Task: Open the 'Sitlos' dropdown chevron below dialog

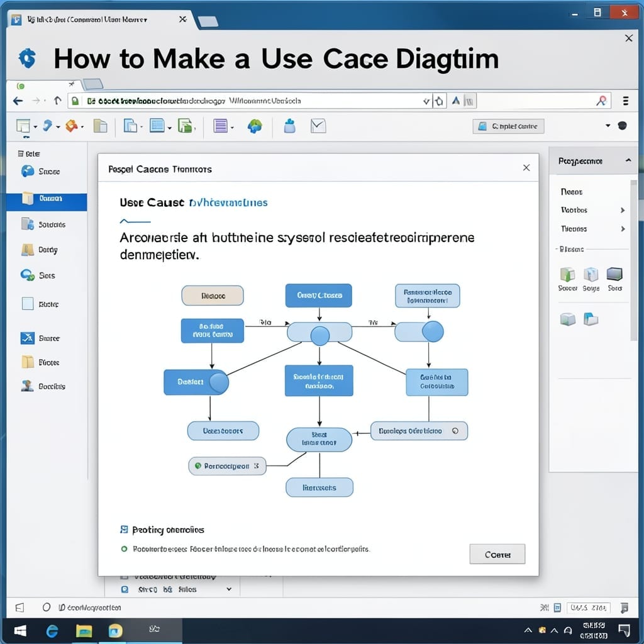Action: point(229,589)
